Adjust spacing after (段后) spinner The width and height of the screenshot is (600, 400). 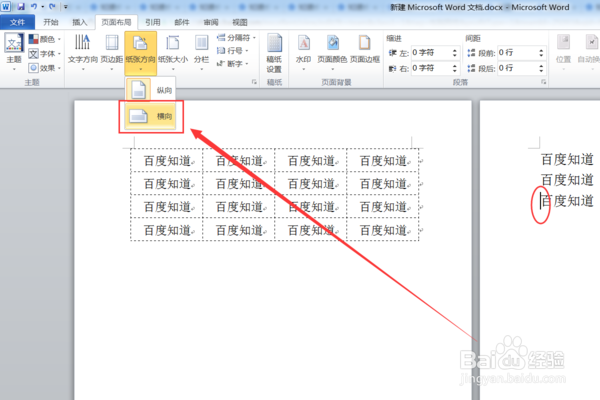point(541,69)
